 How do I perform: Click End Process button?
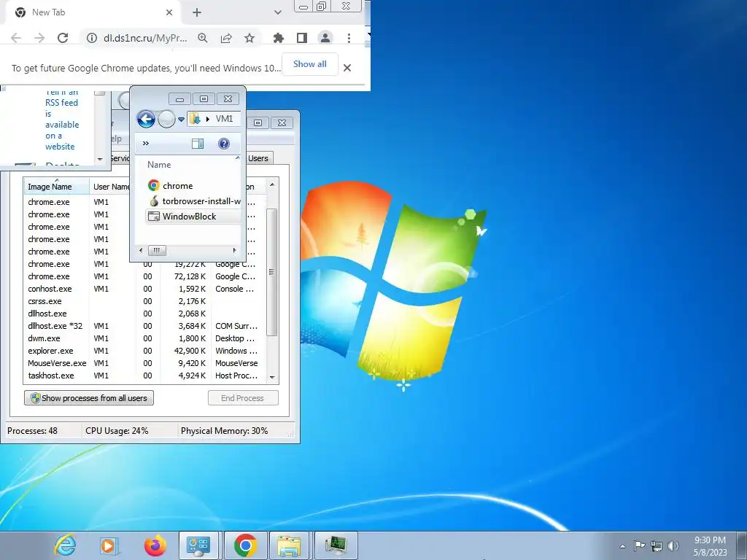[243, 398]
